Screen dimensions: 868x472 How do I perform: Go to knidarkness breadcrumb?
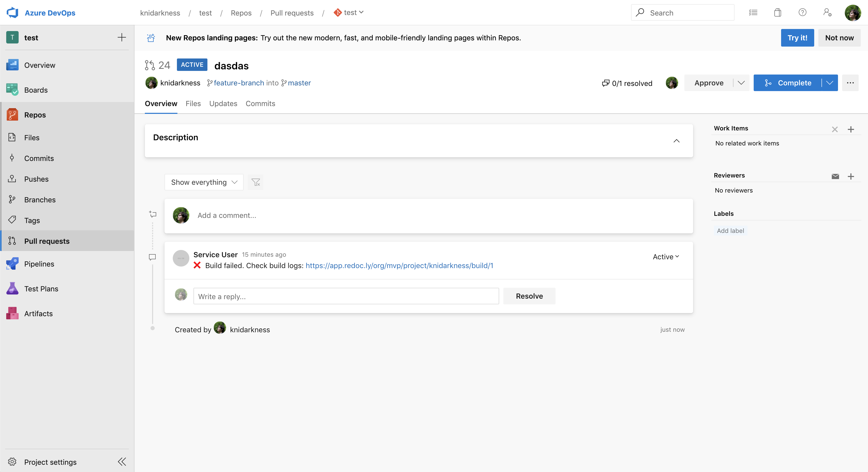click(160, 13)
